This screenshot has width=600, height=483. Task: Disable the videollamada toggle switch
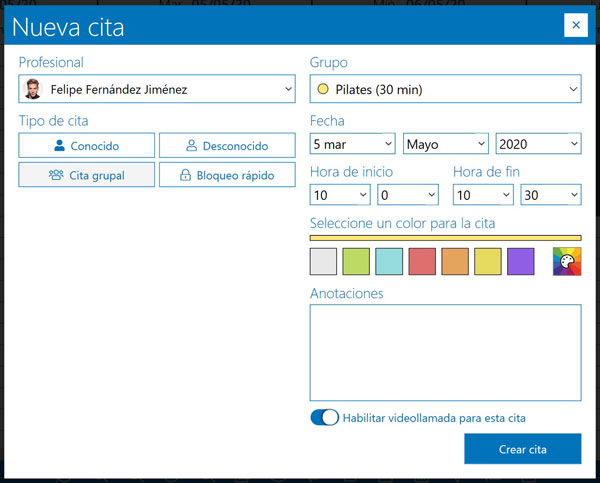tap(325, 418)
